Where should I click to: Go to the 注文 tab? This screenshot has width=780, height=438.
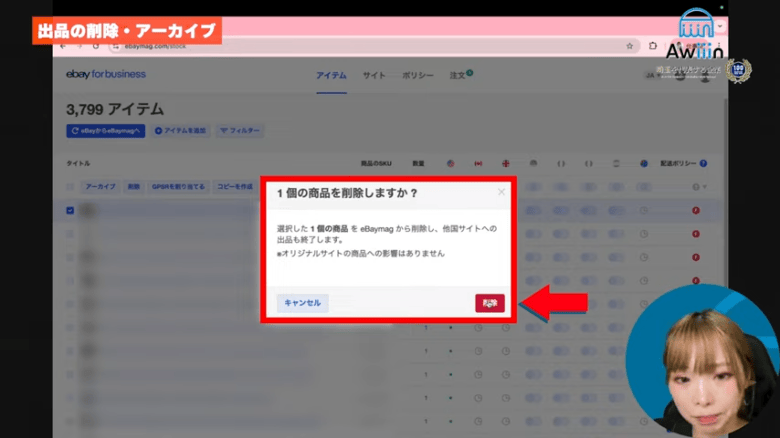click(459, 75)
